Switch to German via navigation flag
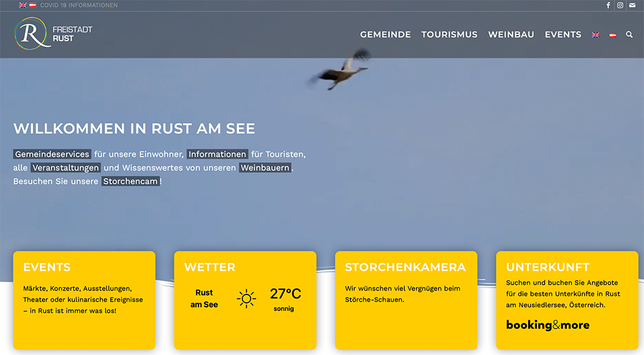Screen dimensions: 644x355 613,35
